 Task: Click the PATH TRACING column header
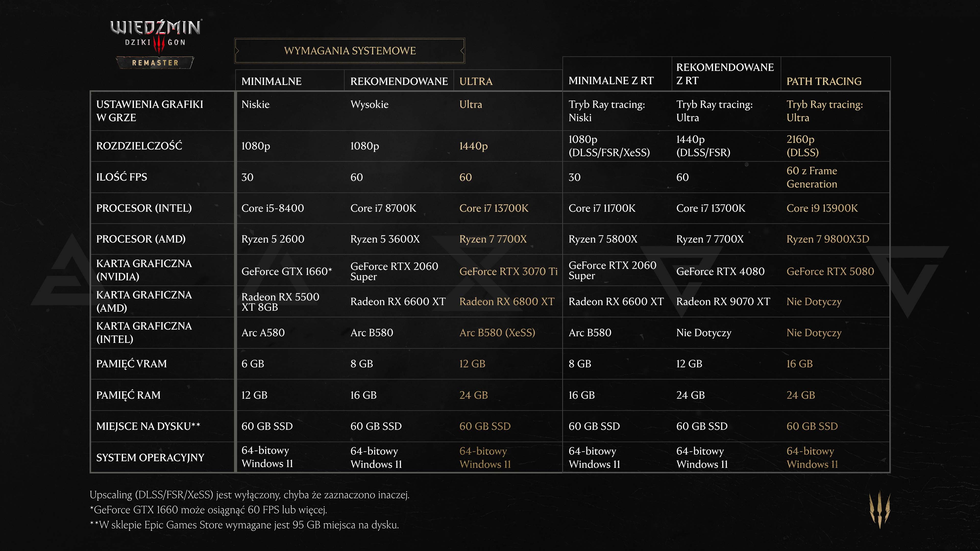pyautogui.click(x=824, y=81)
